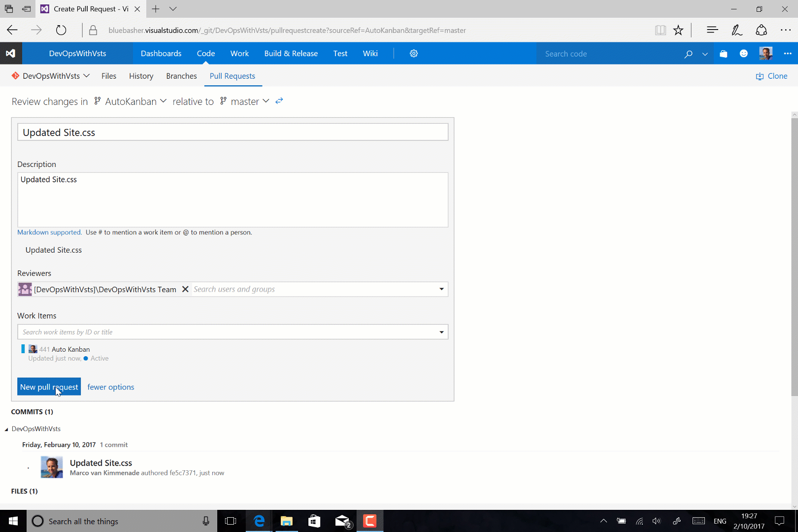
Task: Open the Windows Store taskbar icon
Action: (x=314, y=521)
